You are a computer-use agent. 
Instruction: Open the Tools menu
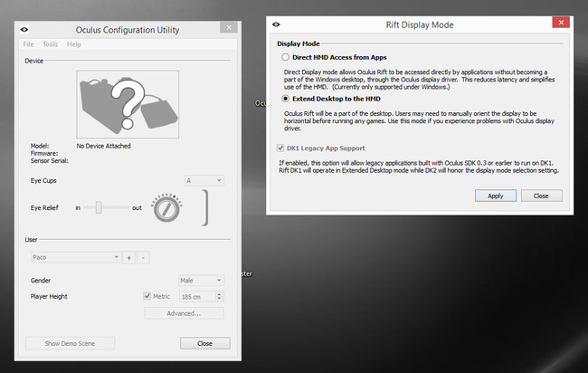pos(50,44)
